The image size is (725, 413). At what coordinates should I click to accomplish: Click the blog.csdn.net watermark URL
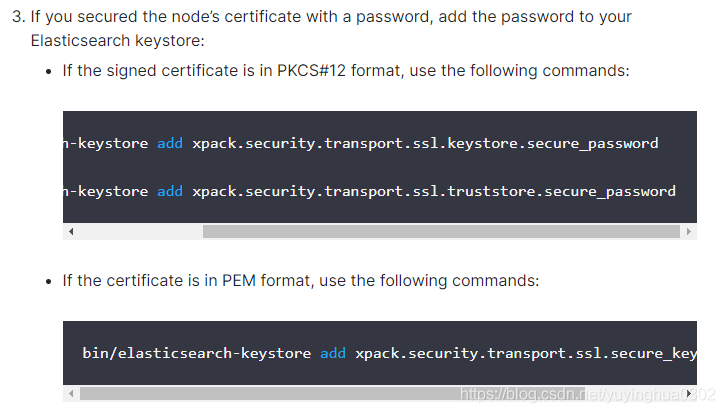(x=588, y=394)
